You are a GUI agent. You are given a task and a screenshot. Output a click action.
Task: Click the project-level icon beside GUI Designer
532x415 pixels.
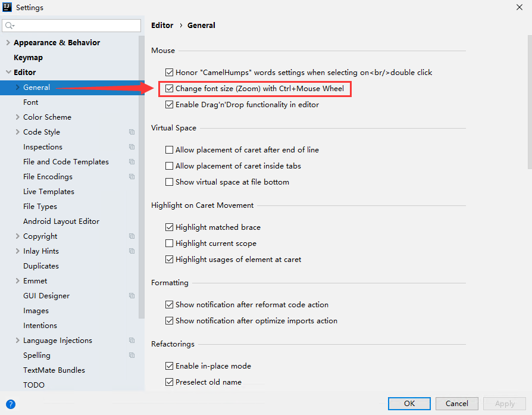click(132, 296)
